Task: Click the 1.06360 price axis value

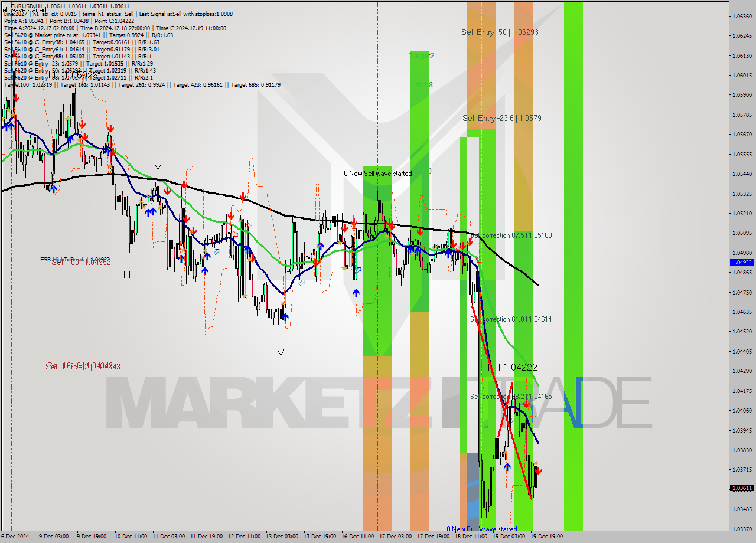Action: click(742, 16)
